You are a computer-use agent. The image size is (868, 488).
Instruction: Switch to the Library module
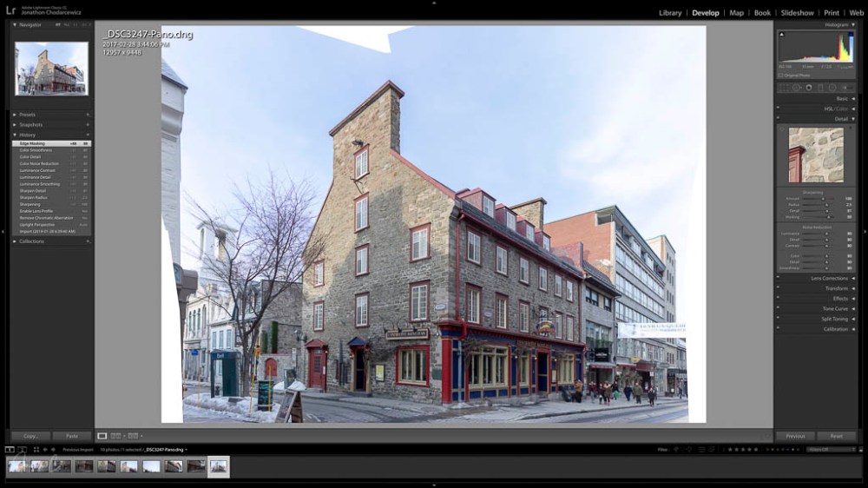pyautogui.click(x=669, y=13)
